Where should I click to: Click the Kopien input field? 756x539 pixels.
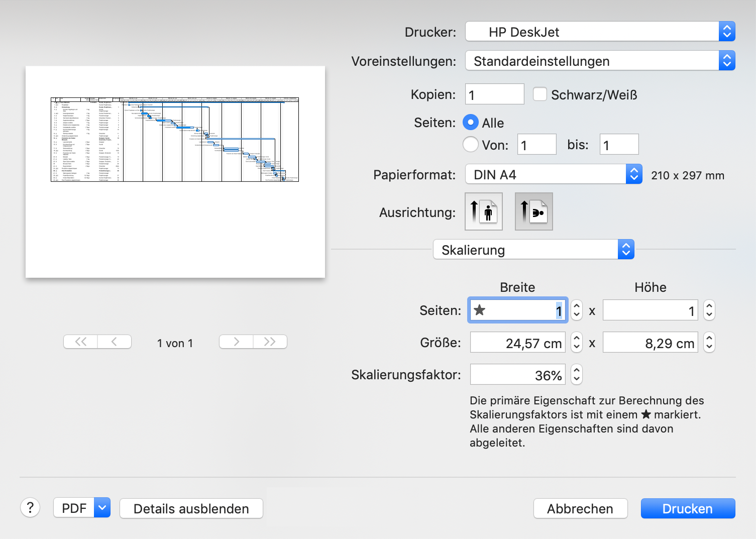494,94
